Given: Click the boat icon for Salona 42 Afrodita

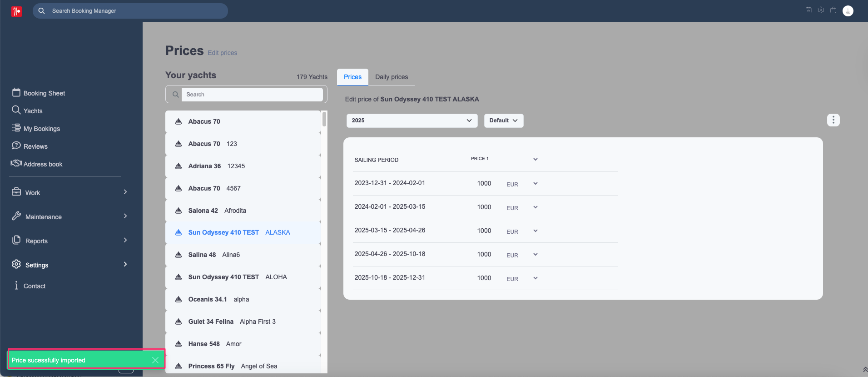Looking at the screenshot, I should tap(179, 211).
